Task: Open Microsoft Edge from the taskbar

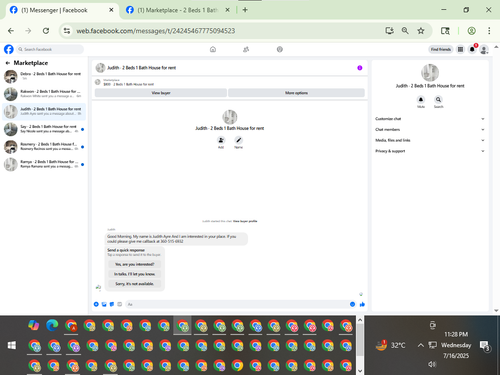Action: [52, 325]
